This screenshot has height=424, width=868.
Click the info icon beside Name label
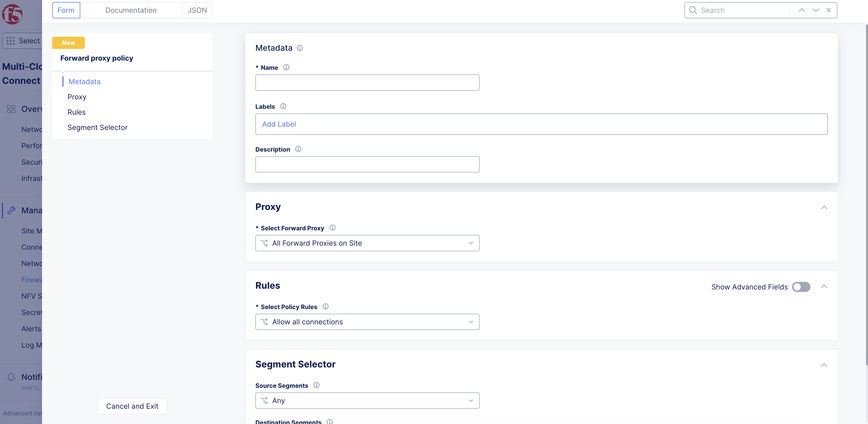[x=286, y=67]
